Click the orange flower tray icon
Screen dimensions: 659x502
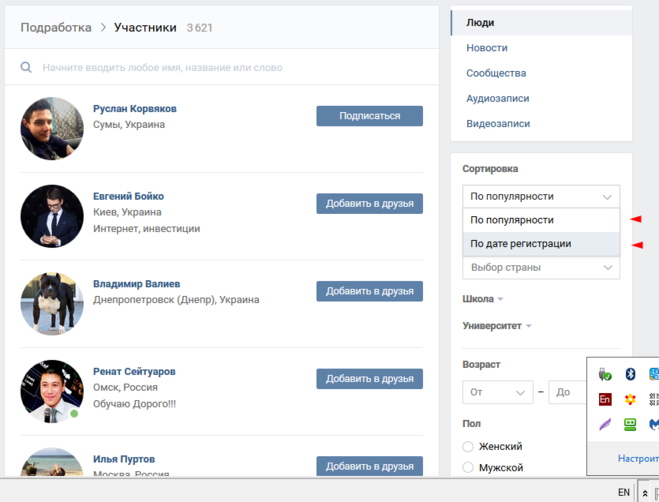click(x=631, y=399)
